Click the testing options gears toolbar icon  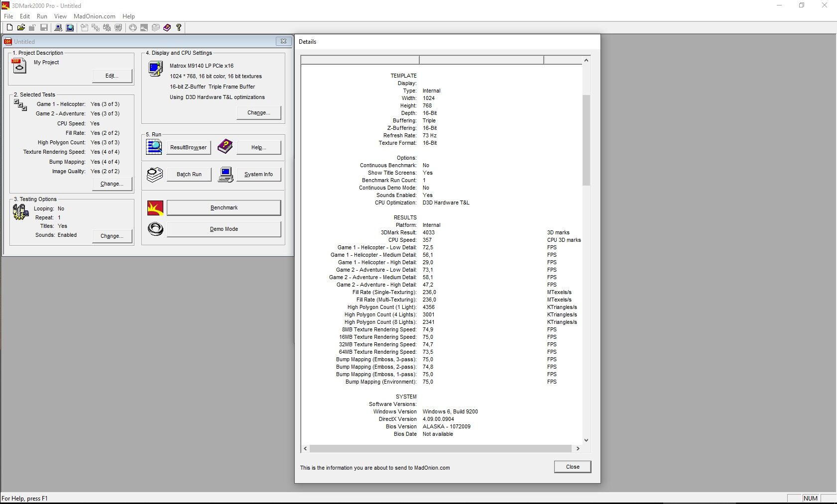coord(107,27)
